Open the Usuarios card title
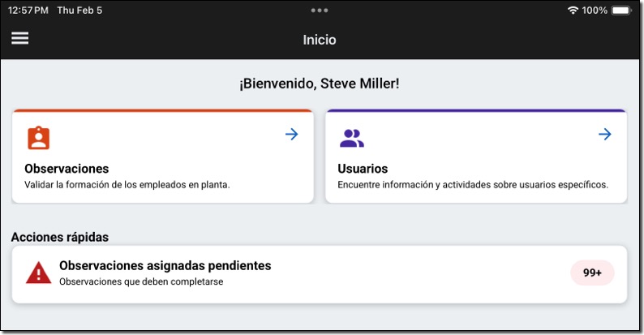 [x=363, y=169]
